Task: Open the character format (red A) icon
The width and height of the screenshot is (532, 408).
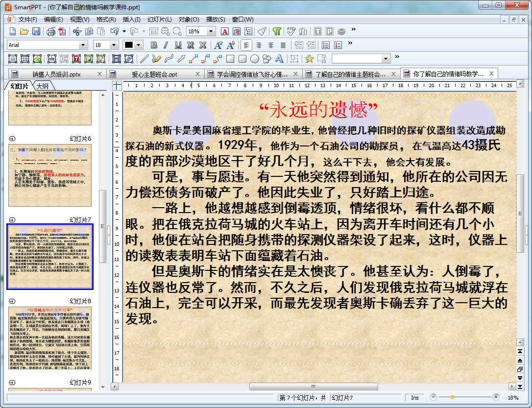Action: click(x=225, y=31)
